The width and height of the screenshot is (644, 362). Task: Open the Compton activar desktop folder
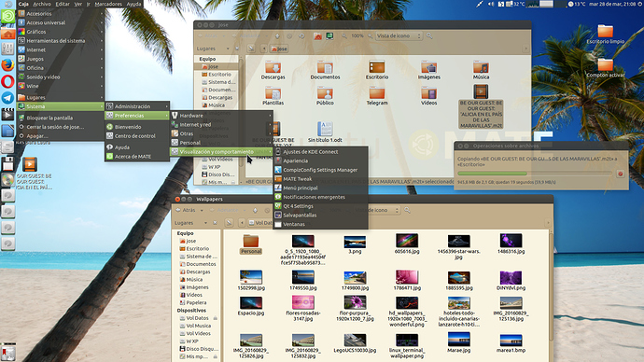[x=606, y=68]
